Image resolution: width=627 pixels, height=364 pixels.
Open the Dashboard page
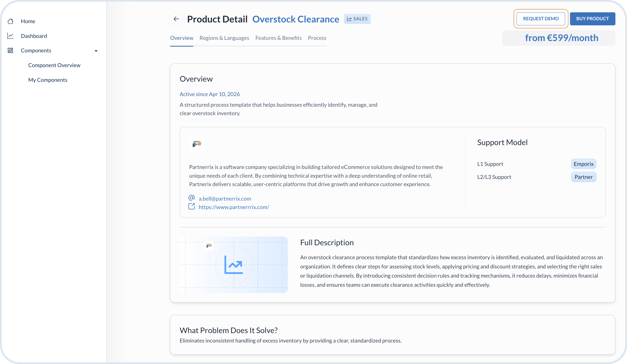[x=34, y=36]
